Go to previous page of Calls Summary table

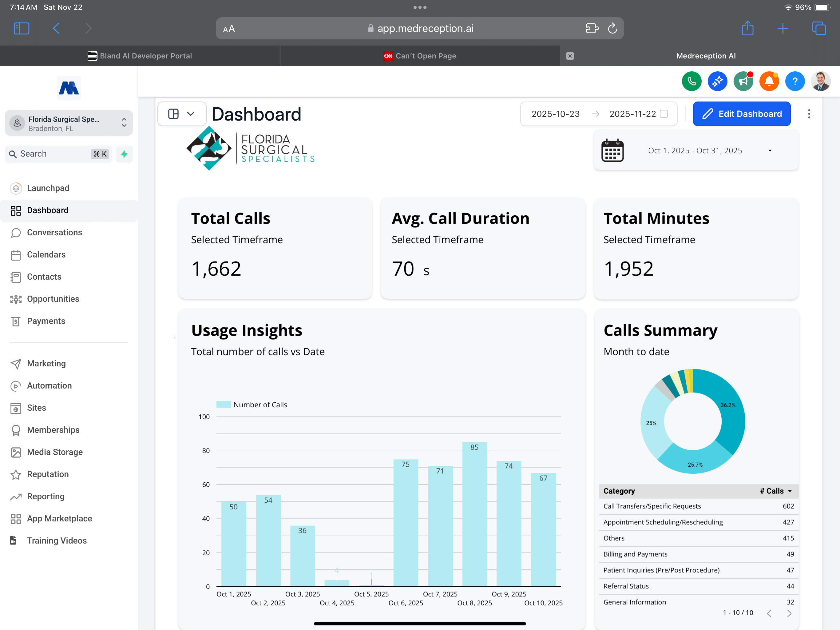769,613
